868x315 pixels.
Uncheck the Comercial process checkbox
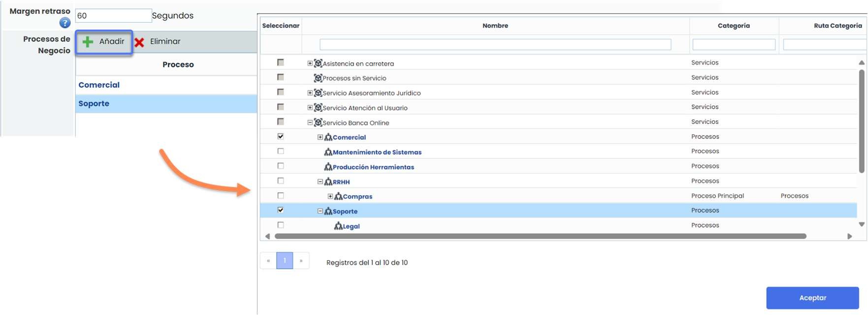click(x=281, y=137)
